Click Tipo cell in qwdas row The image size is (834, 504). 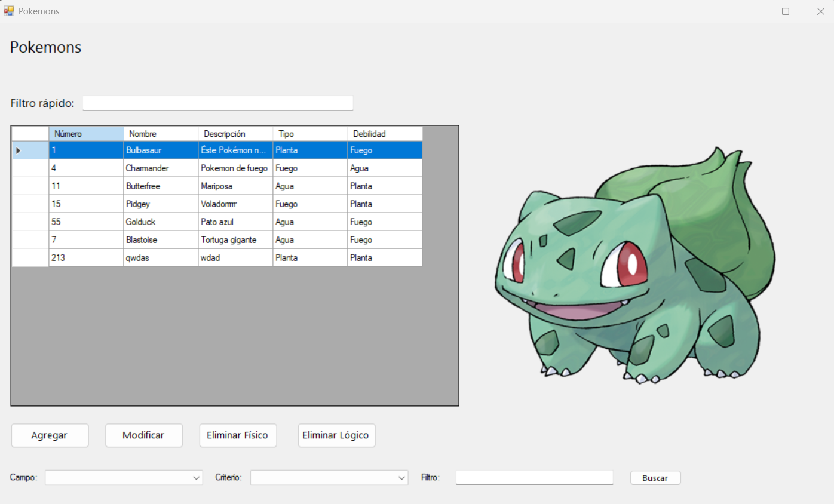tap(310, 258)
